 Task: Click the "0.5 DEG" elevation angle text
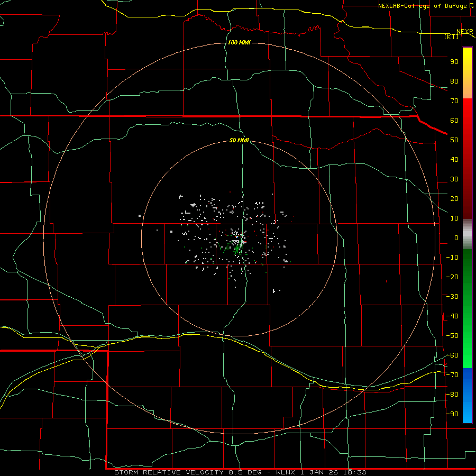(x=245, y=472)
